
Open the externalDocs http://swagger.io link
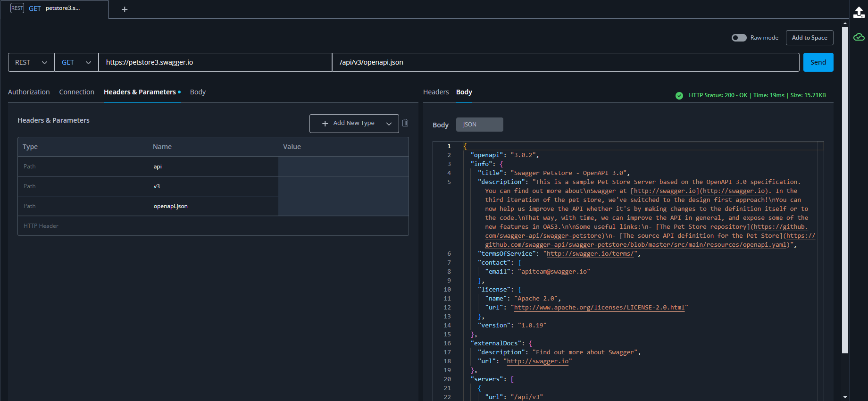[538, 361]
